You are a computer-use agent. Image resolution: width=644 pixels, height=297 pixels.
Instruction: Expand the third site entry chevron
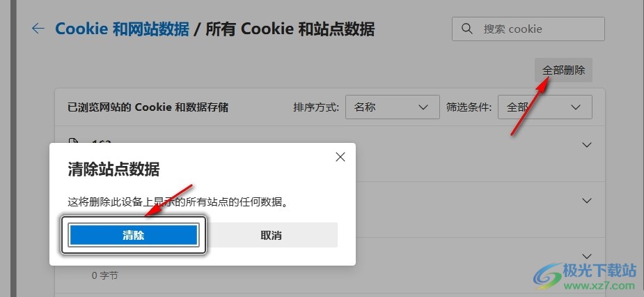pyautogui.click(x=587, y=256)
